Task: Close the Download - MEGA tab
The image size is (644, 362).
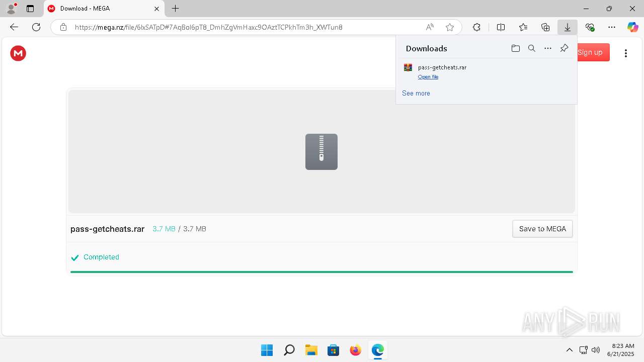Action: pos(156,9)
